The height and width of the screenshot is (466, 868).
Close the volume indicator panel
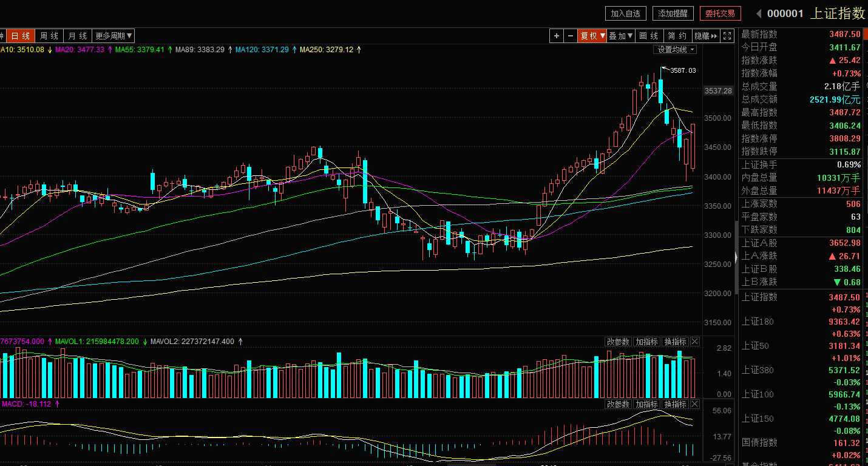coord(695,342)
